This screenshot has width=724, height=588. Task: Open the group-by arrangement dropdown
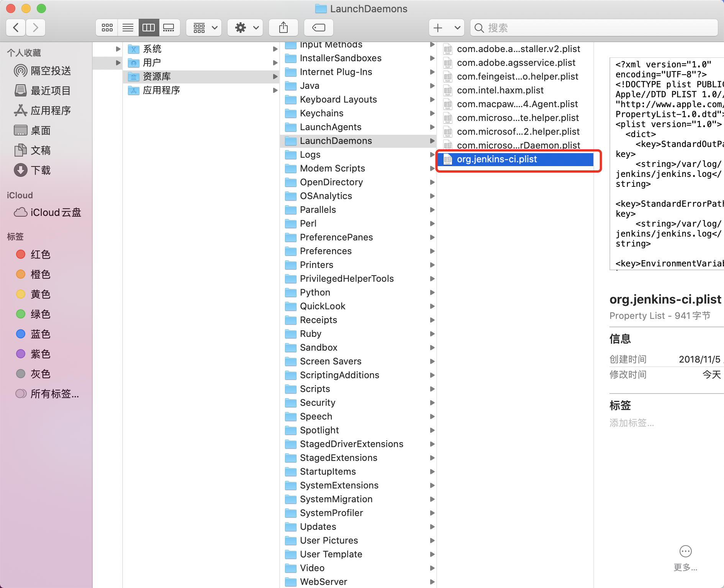(204, 28)
